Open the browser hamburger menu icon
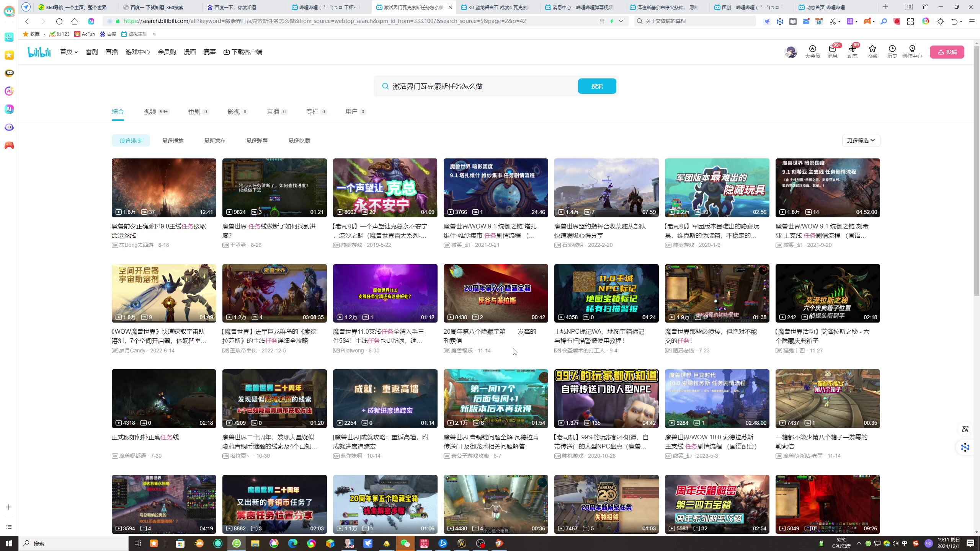980x551 pixels. [972, 21]
